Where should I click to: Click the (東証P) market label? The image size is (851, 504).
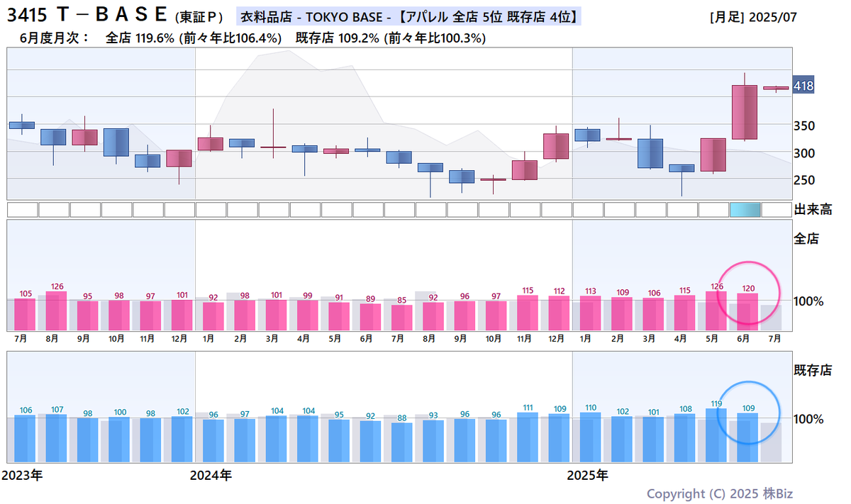(200, 17)
